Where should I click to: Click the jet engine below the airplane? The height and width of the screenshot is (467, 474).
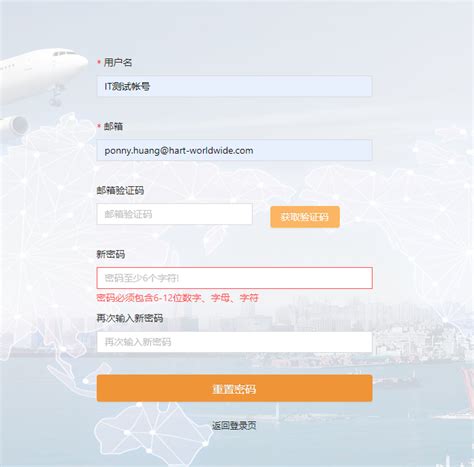[x=13, y=127]
